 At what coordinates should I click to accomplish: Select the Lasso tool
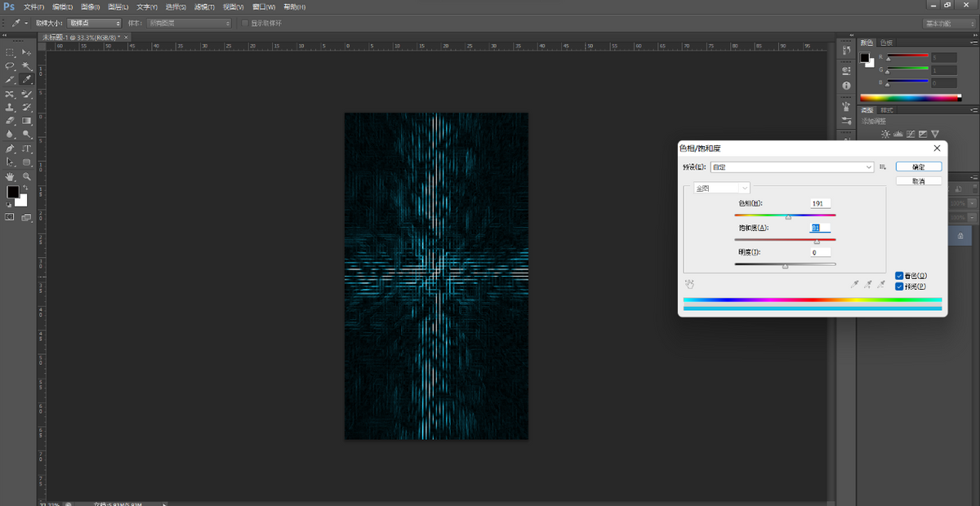click(10, 66)
